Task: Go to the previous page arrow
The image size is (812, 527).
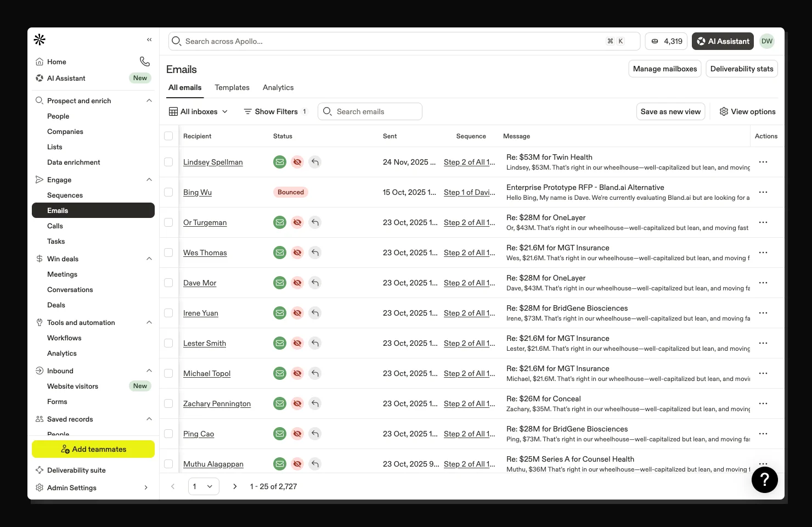Action: (x=173, y=486)
